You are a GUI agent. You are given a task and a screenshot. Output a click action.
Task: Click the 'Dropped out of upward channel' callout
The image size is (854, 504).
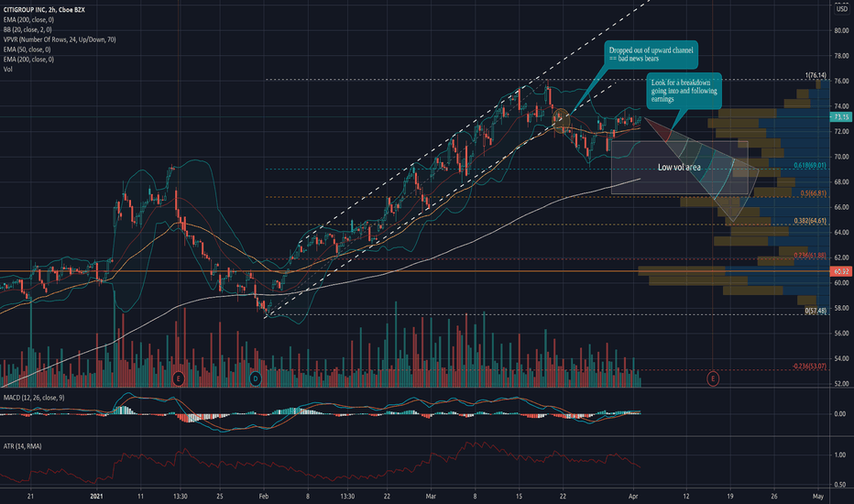pos(651,54)
